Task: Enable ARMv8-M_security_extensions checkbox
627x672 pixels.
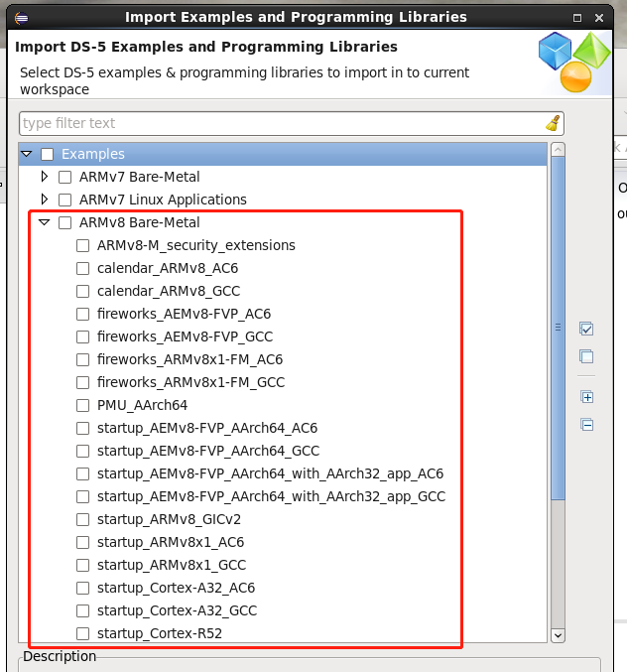Action: click(82, 245)
